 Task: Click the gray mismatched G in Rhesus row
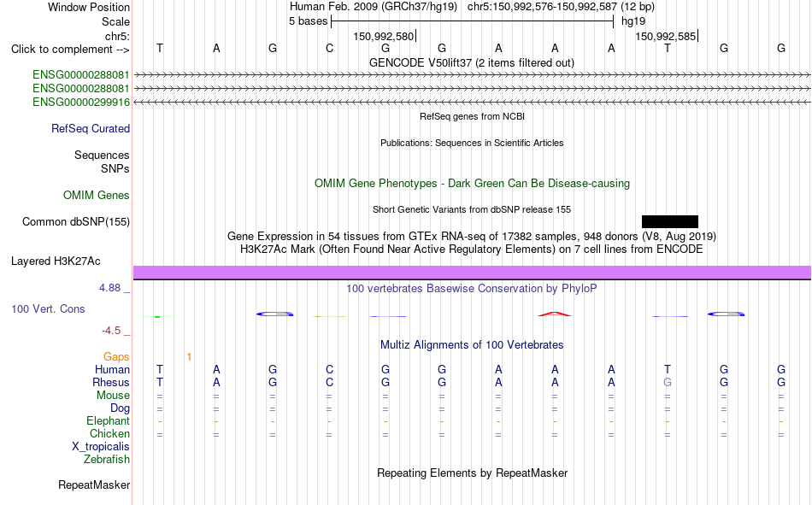pos(667,382)
